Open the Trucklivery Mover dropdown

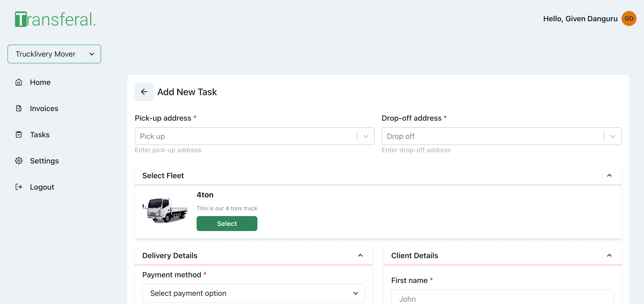[x=54, y=54]
